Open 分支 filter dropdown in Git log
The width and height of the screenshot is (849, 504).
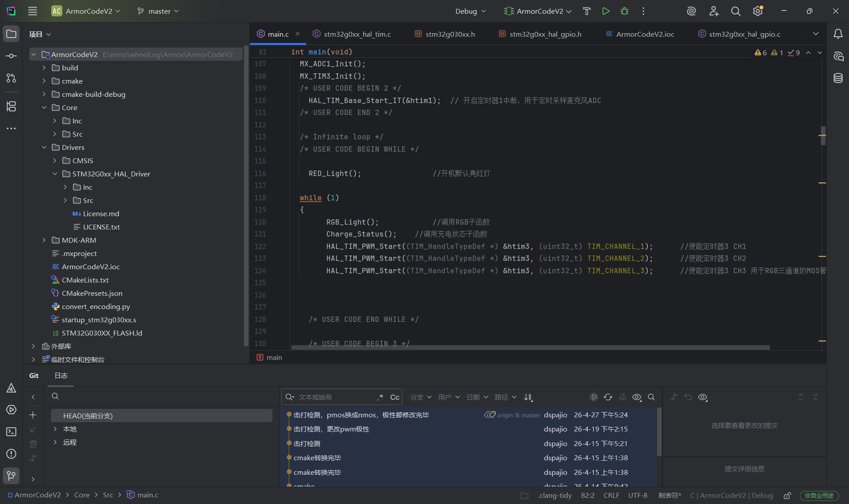pos(421,397)
